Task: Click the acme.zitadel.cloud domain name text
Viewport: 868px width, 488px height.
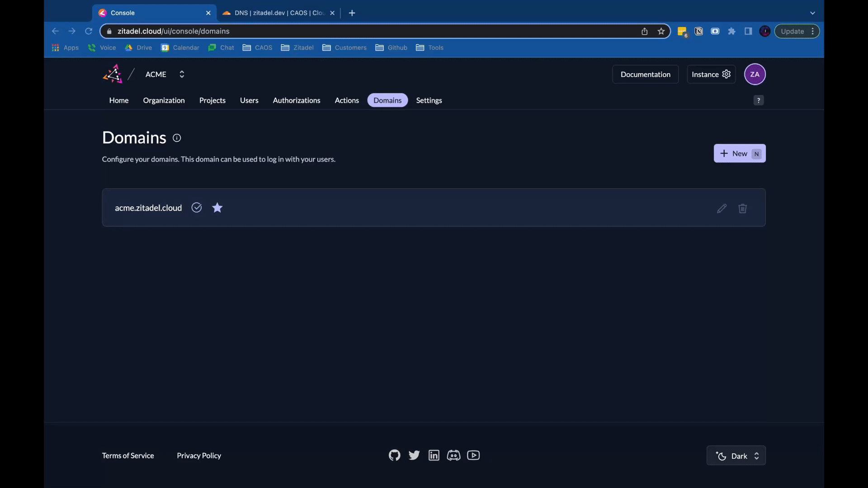Action: [148, 207]
